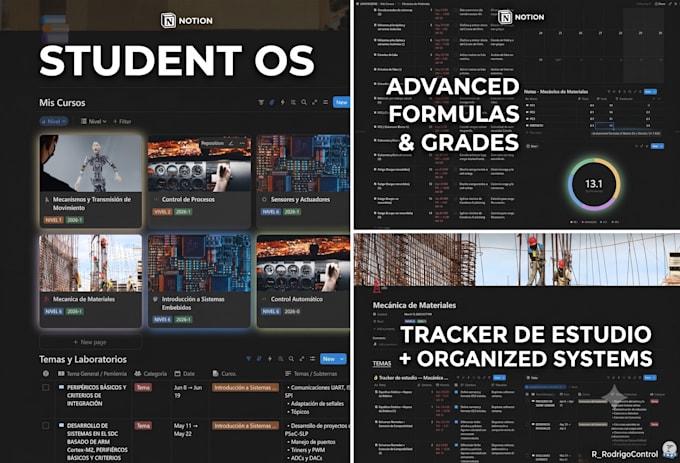Open the Control de Procesos card title
The height and width of the screenshot is (463, 680).
tap(188, 199)
